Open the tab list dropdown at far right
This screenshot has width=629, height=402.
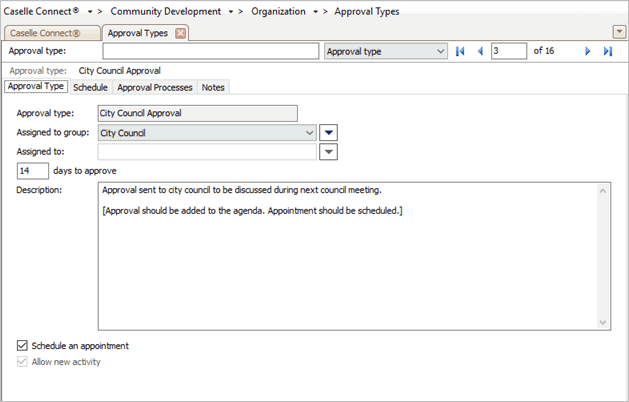619,32
